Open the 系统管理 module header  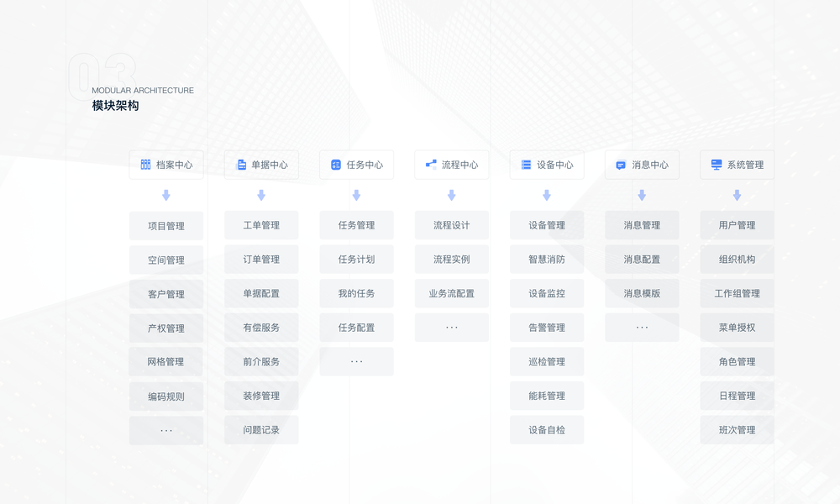point(738,165)
